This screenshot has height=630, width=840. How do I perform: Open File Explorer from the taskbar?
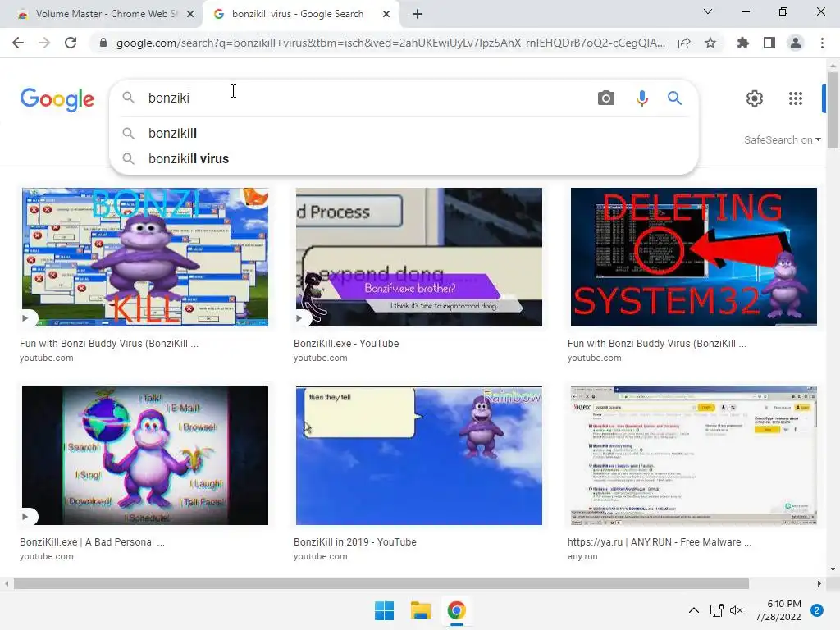[x=421, y=610]
